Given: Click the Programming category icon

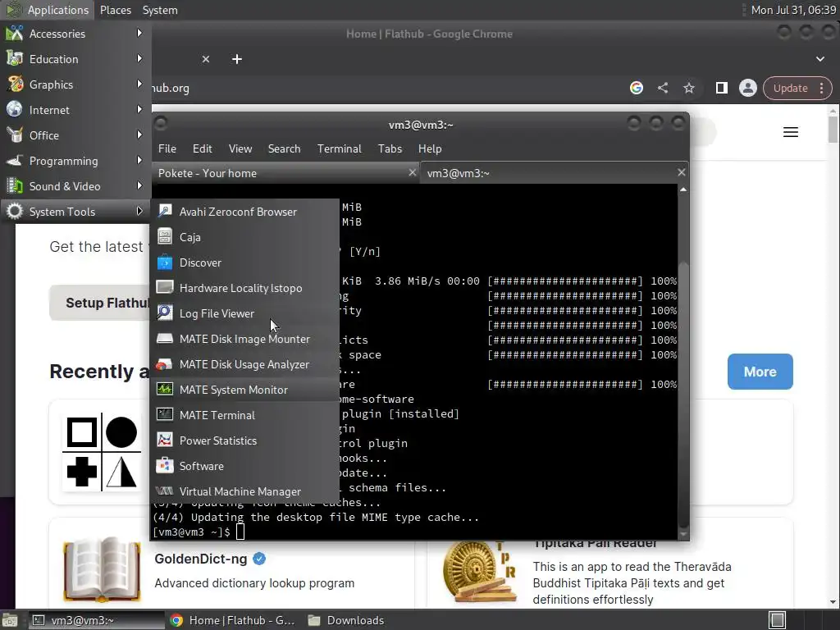Looking at the screenshot, I should click(x=15, y=161).
